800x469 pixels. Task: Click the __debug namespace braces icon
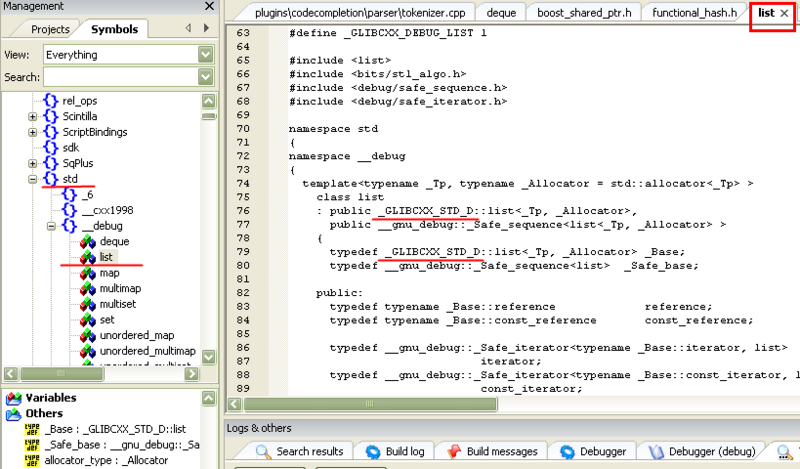pyautogui.click(x=69, y=226)
